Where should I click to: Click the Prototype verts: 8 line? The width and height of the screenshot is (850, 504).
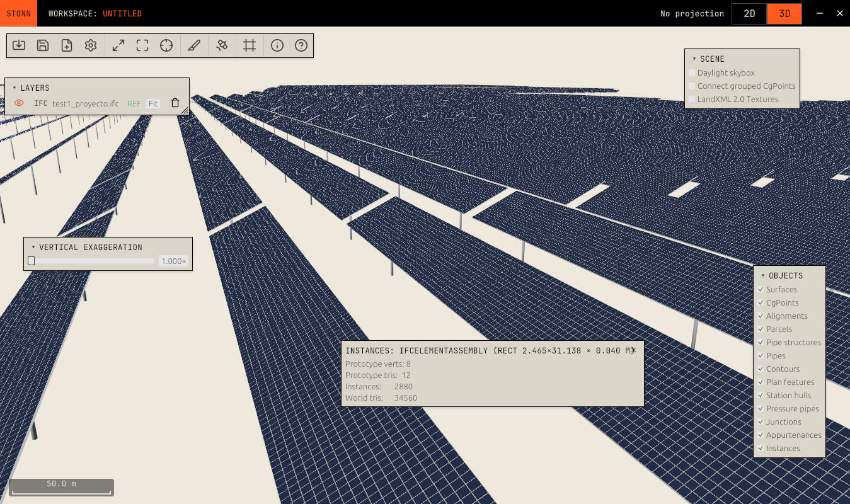(378, 364)
